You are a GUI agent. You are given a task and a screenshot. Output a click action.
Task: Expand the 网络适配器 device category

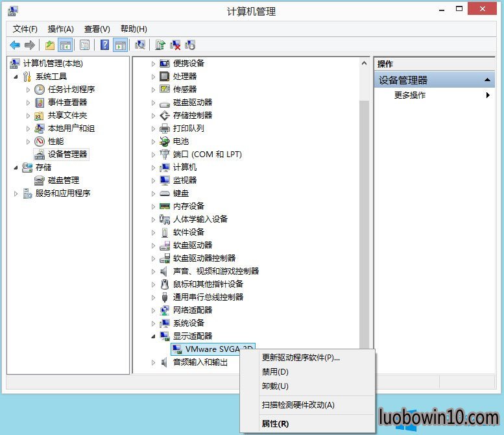tap(154, 310)
